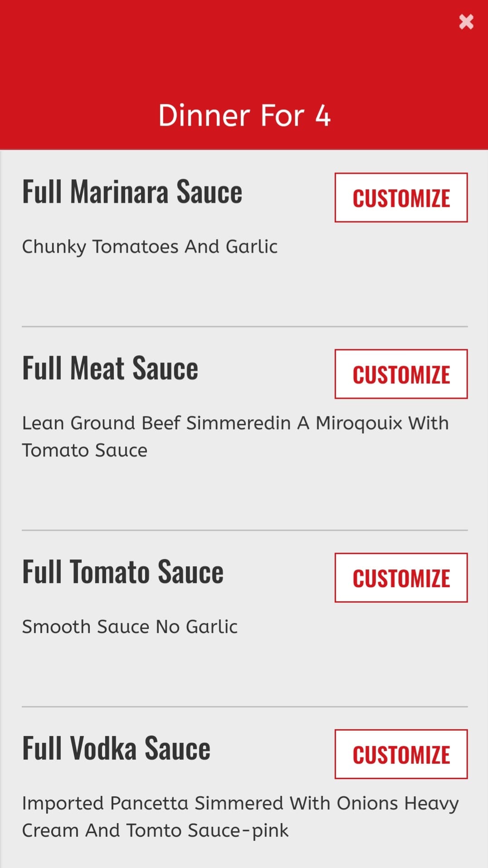Select the Full Tomato Sauce heading

[123, 572]
